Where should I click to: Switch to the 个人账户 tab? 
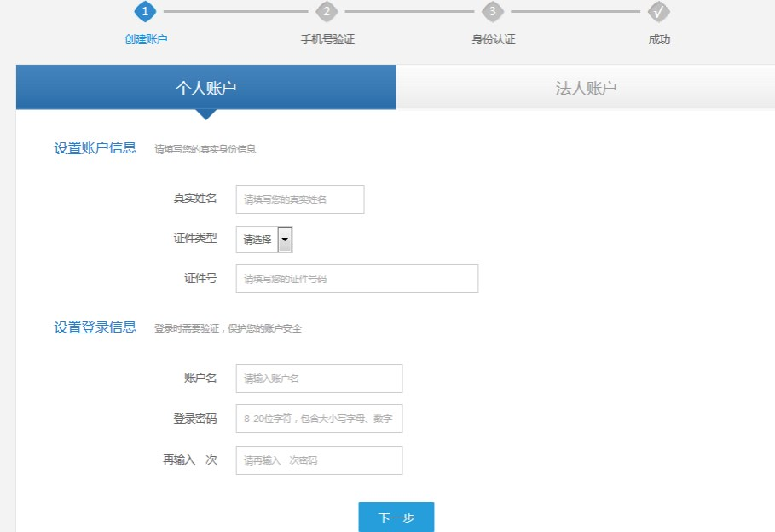tap(205, 88)
